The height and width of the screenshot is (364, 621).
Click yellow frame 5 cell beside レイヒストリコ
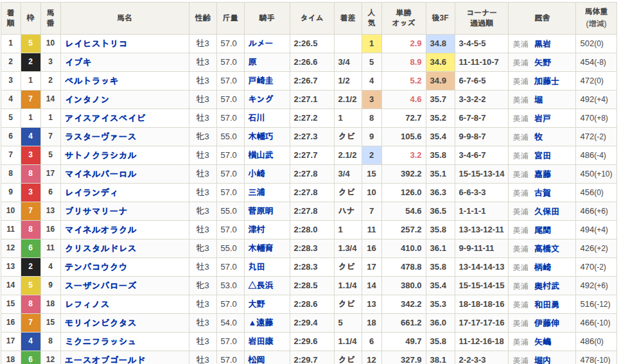coord(30,44)
